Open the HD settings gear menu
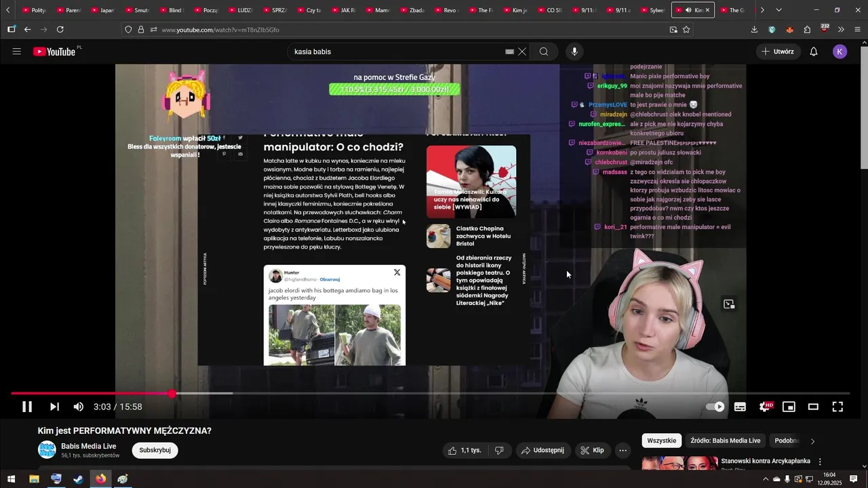The image size is (868, 488). click(x=765, y=407)
